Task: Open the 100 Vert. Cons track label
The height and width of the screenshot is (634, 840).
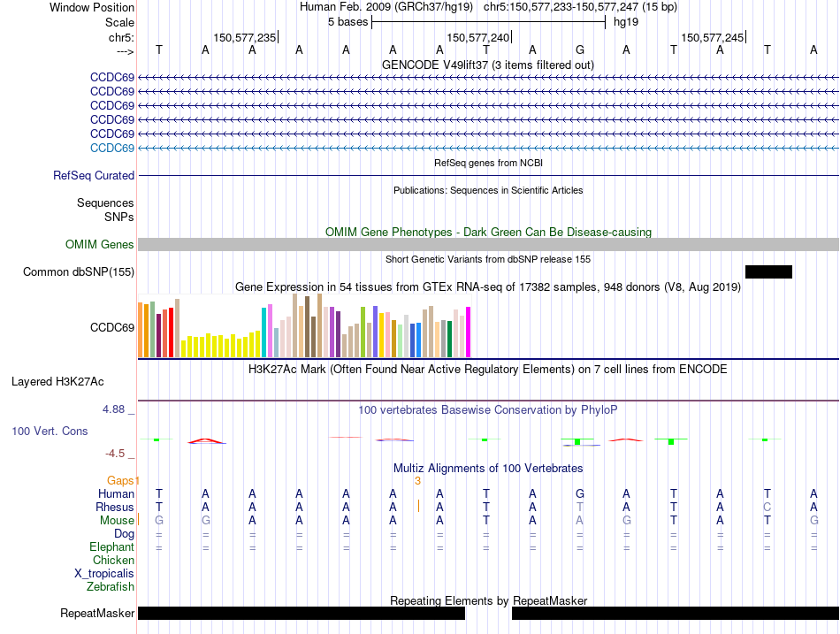Action: click(x=50, y=431)
